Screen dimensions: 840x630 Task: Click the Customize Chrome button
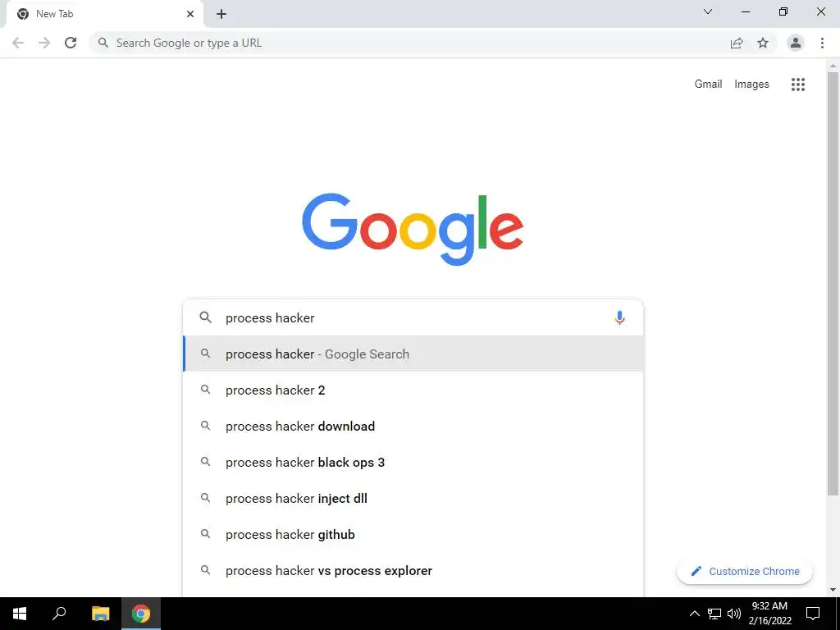pyautogui.click(x=745, y=571)
